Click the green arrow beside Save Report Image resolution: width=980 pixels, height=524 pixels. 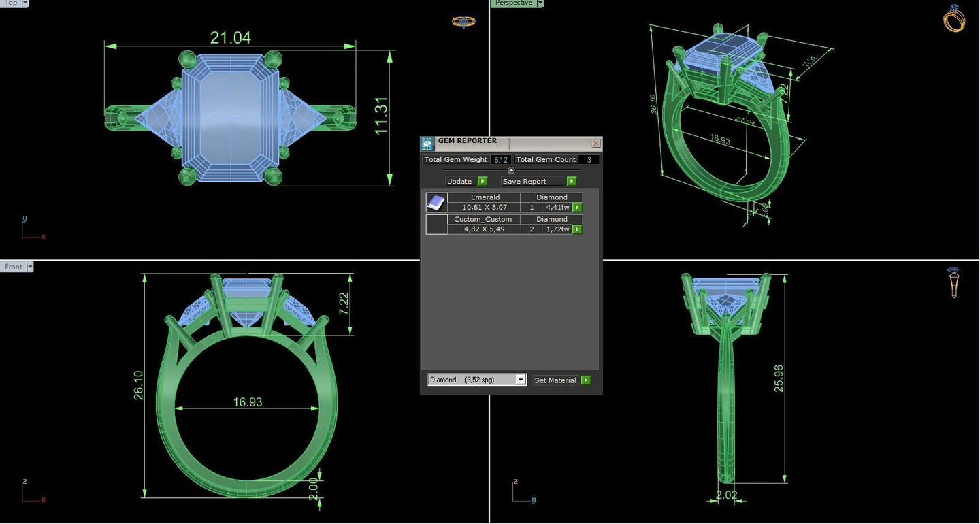pos(571,181)
